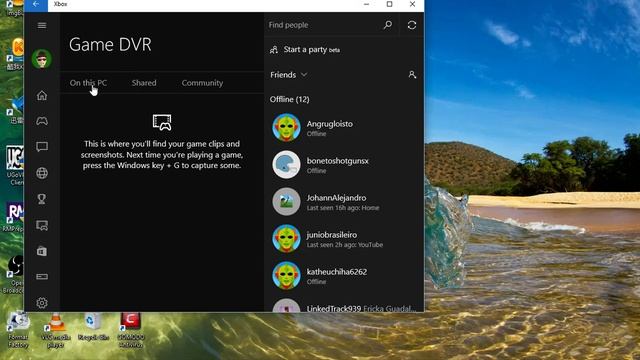The image size is (640, 360).
Task: Open JohannAlejandro's avatar
Action: [x=286, y=202]
